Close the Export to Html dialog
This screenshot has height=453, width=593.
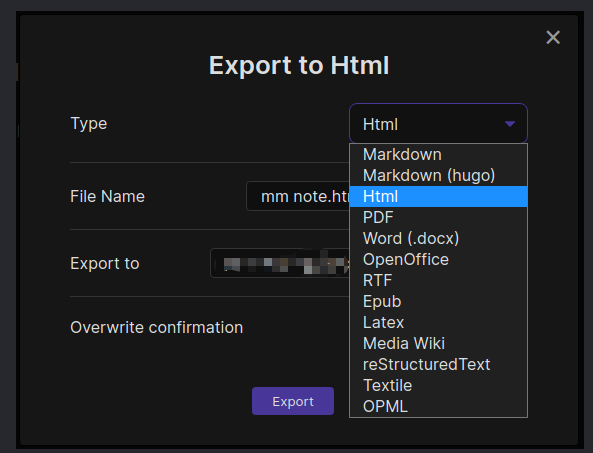click(553, 37)
